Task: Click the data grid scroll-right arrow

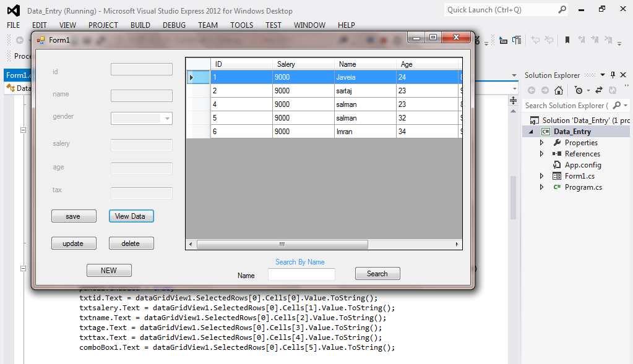Action: [457, 244]
